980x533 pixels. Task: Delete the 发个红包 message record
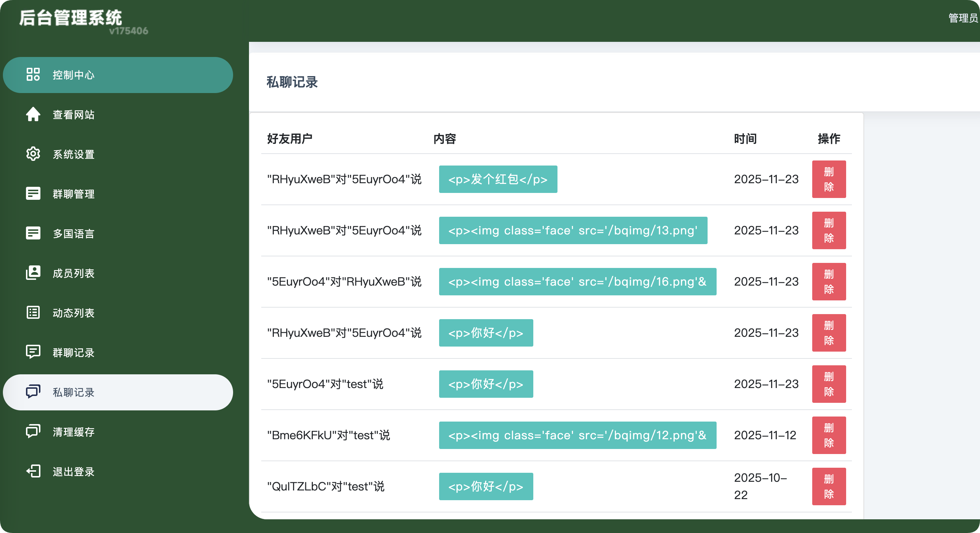829,179
